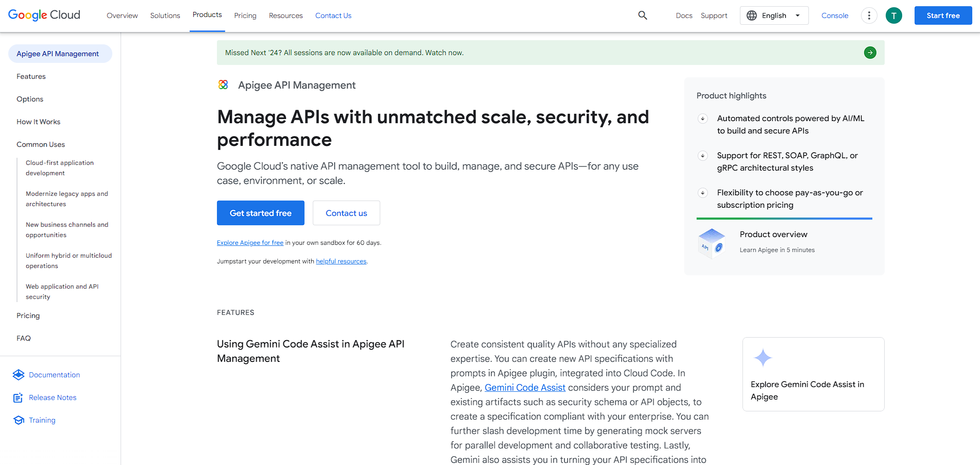This screenshot has height=465, width=980.
Task: Open the Explore Gemini Code Assist card
Action: 813,374
